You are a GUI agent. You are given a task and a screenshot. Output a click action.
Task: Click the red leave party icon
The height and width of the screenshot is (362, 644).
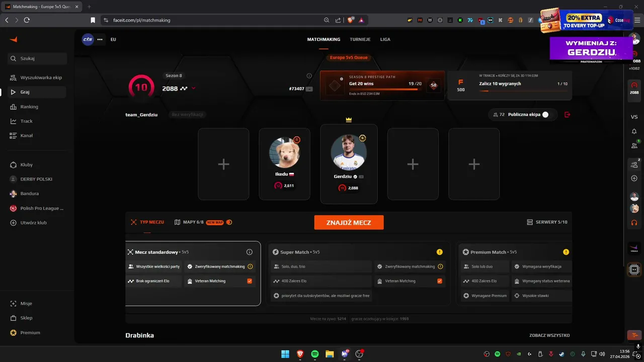(568, 115)
